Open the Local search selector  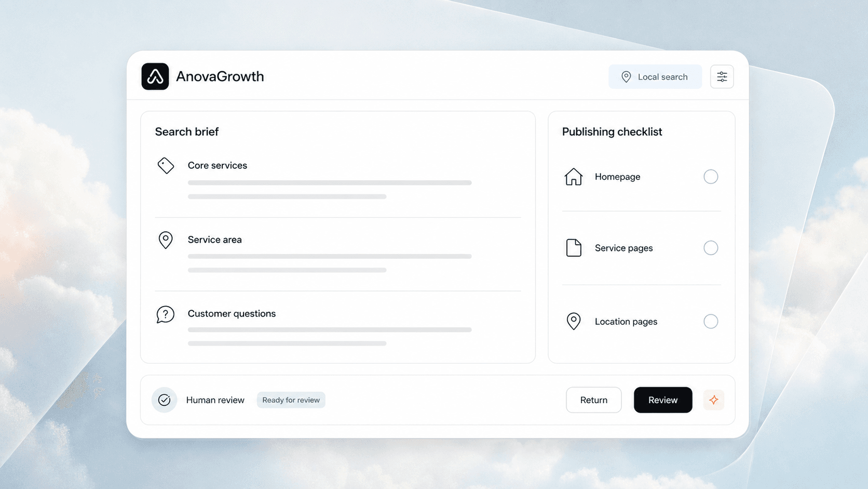pyautogui.click(x=655, y=77)
